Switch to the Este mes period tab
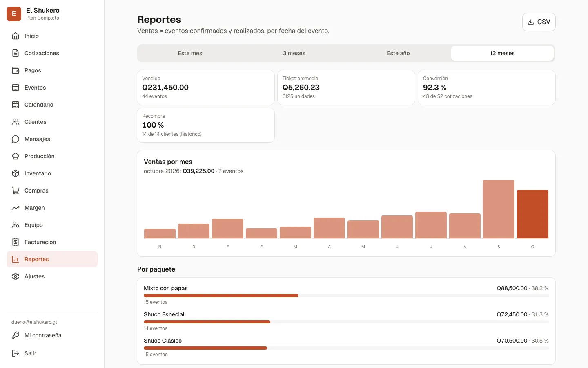The height and width of the screenshot is (368, 588). tap(190, 53)
